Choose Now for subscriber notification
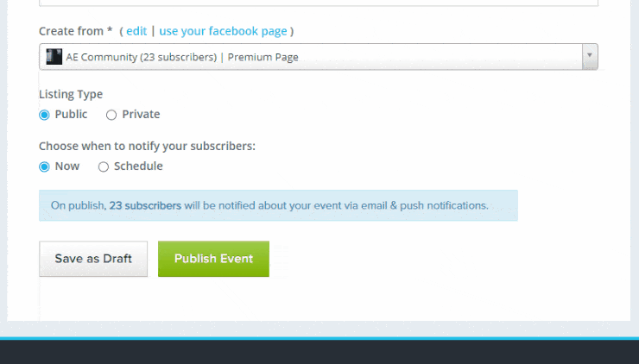The height and width of the screenshot is (364, 639). (45, 166)
